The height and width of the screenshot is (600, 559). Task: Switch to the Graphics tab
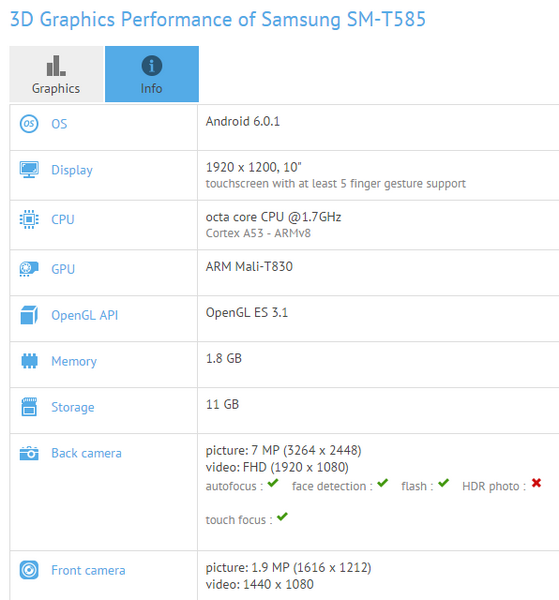56,74
